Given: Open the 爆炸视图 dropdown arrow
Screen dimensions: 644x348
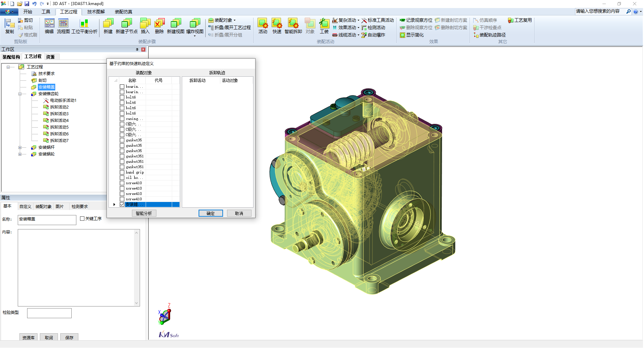Looking at the screenshot, I should tap(195, 36).
